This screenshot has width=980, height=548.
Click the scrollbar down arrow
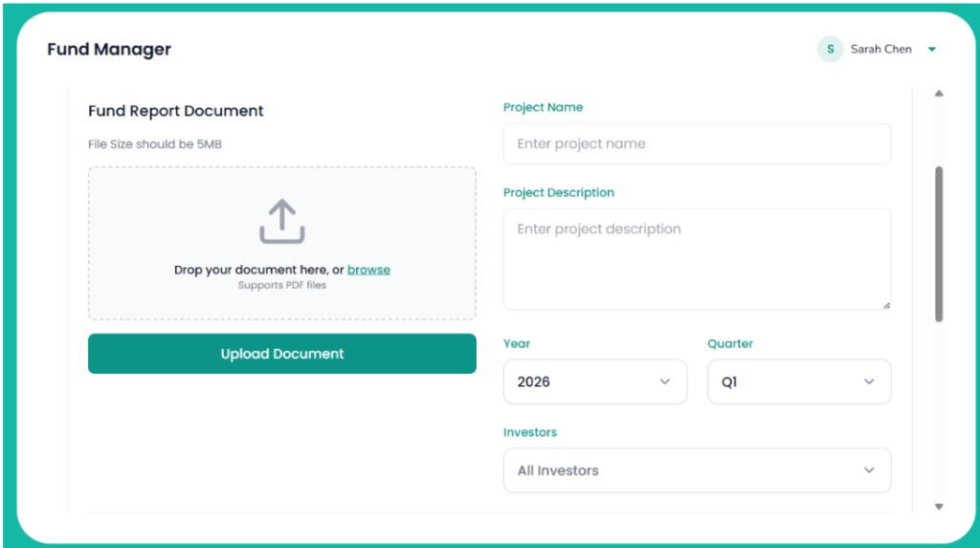tap(939, 507)
